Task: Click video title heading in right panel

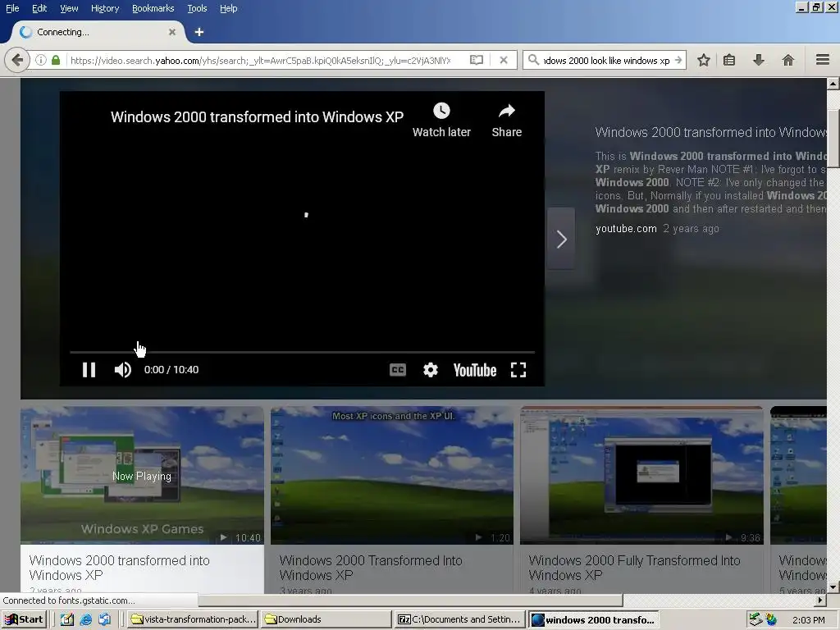Action: [711, 132]
